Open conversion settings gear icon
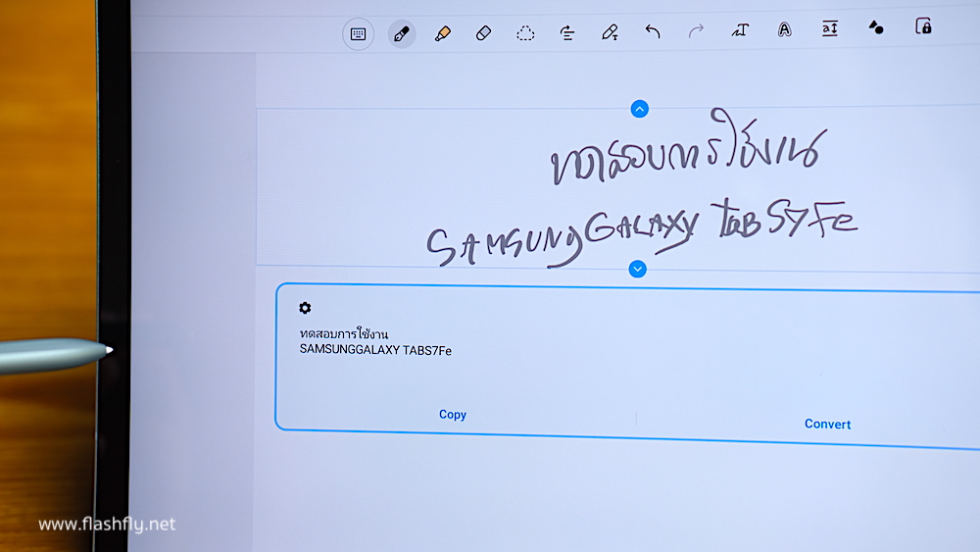 pyautogui.click(x=305, y=308)
